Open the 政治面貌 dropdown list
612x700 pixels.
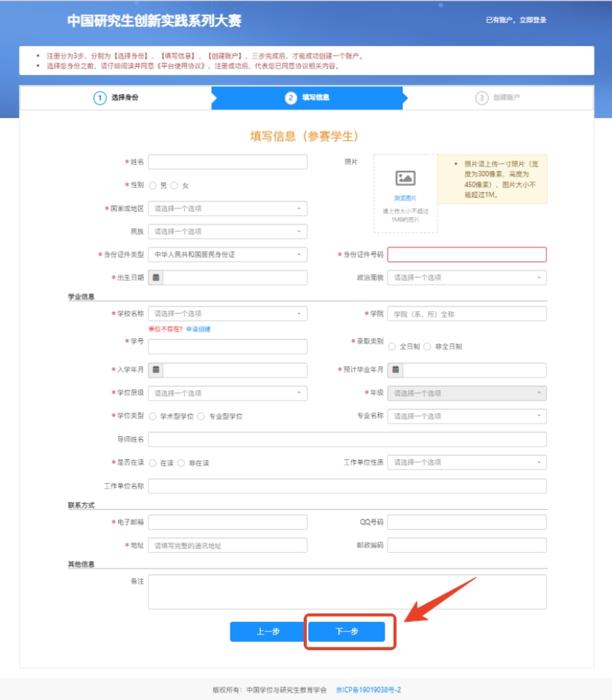click(x=466, y=278)
